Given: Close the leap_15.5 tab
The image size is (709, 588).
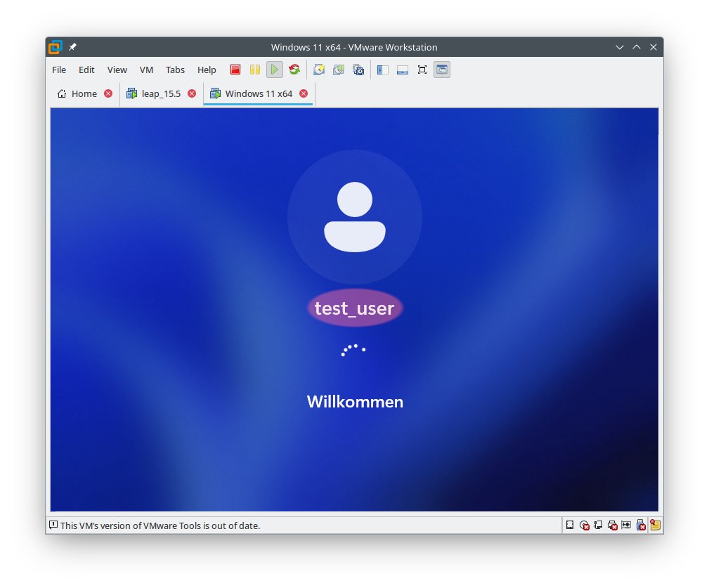Looking at the screenshot, I should coord(192,93).
